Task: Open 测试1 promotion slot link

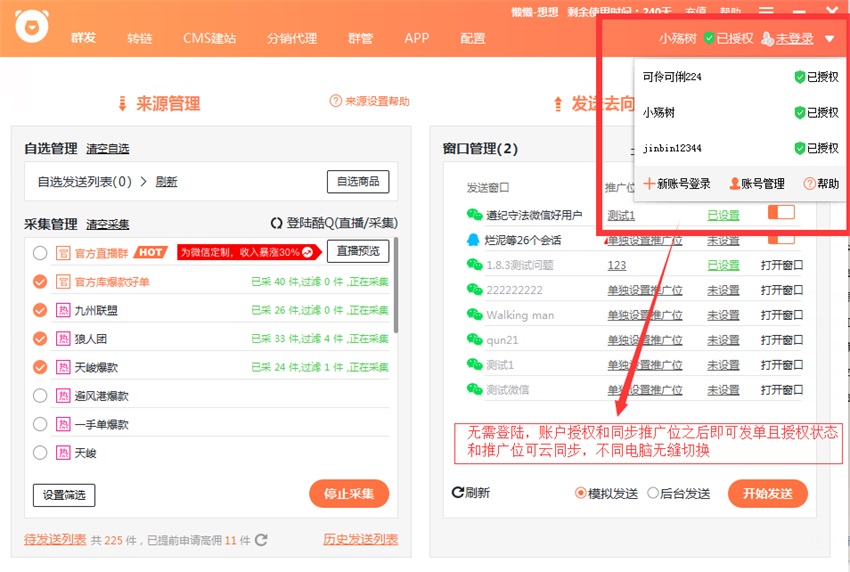Action: pyautogui.click(x=621, y=215)
